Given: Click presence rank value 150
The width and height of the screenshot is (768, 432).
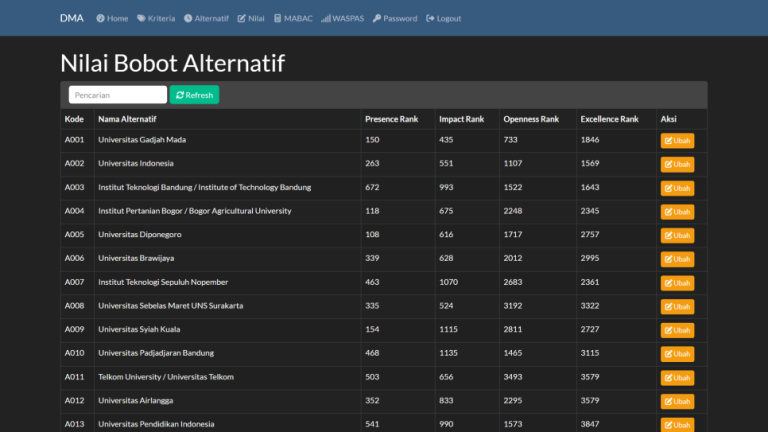Looking at the screenshot, I should point(372,140).
